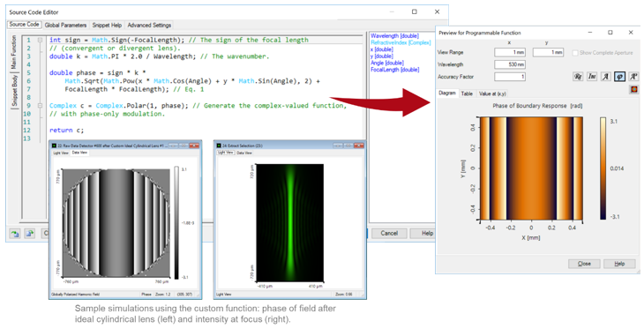Image resolution: width=644 pixels, height=329 pixels.
Task: Show the imaginary part (Im) of the response
Action: tap(592, 77)
